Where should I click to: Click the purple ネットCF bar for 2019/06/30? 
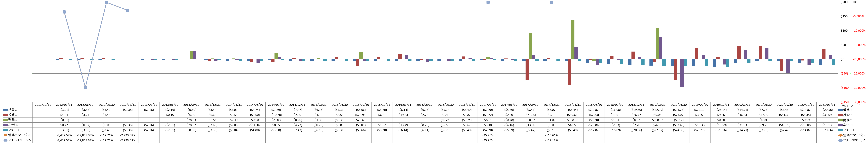coord(682,73)
